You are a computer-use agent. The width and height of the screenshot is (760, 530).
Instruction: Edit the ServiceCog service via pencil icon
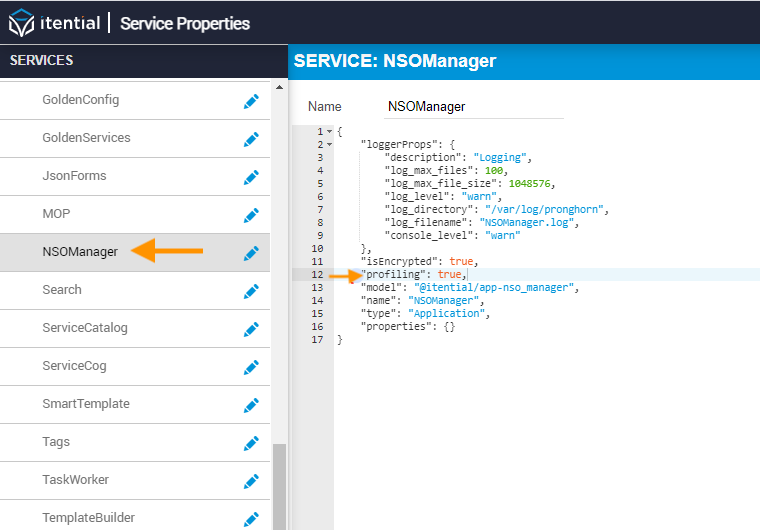tap(251, 368)
